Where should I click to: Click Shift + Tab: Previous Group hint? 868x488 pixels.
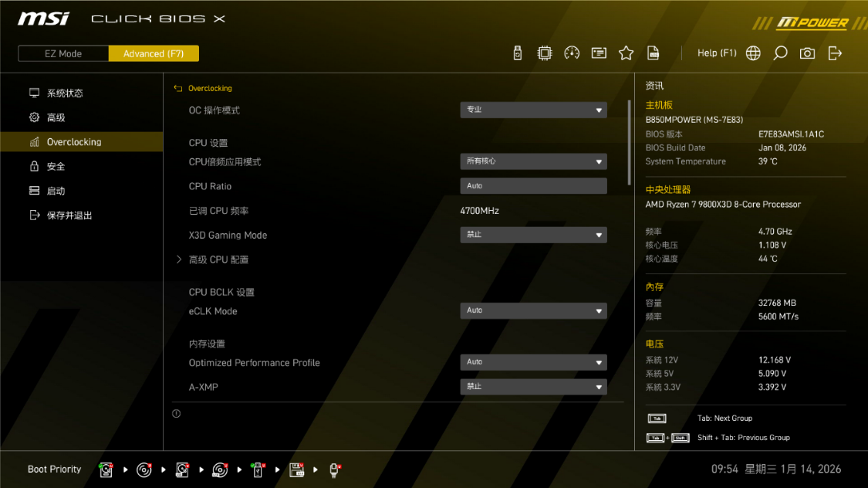click(744, 438)
